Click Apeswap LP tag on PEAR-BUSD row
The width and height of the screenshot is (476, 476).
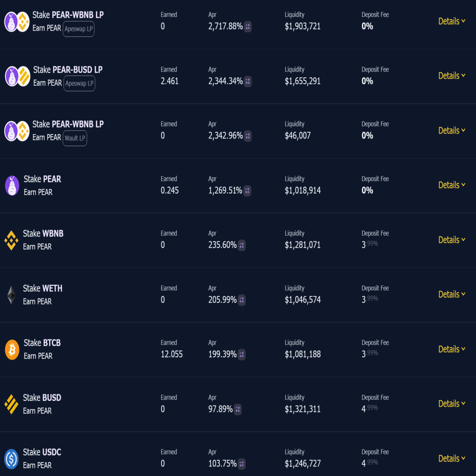(x=79, y=83)
